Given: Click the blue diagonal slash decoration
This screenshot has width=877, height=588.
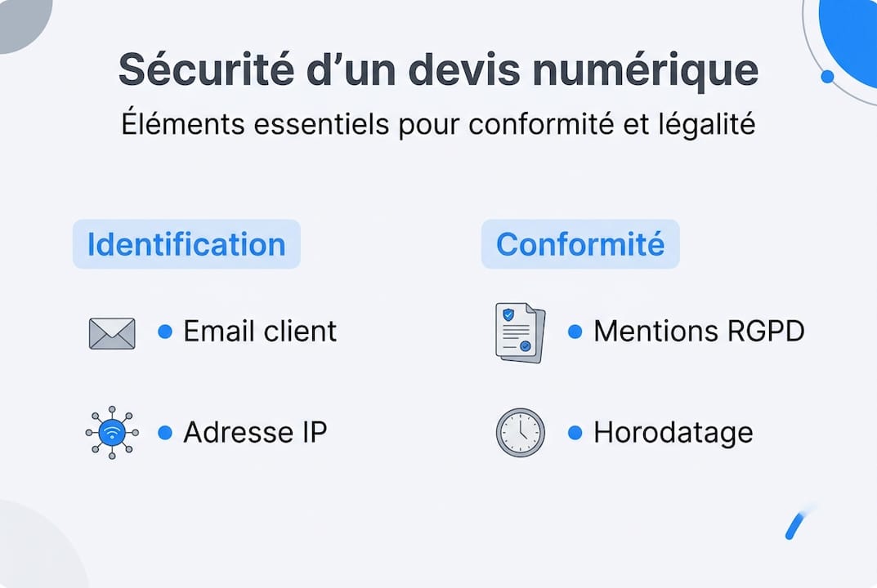Looking at the screenshot, I should (795, 523).
